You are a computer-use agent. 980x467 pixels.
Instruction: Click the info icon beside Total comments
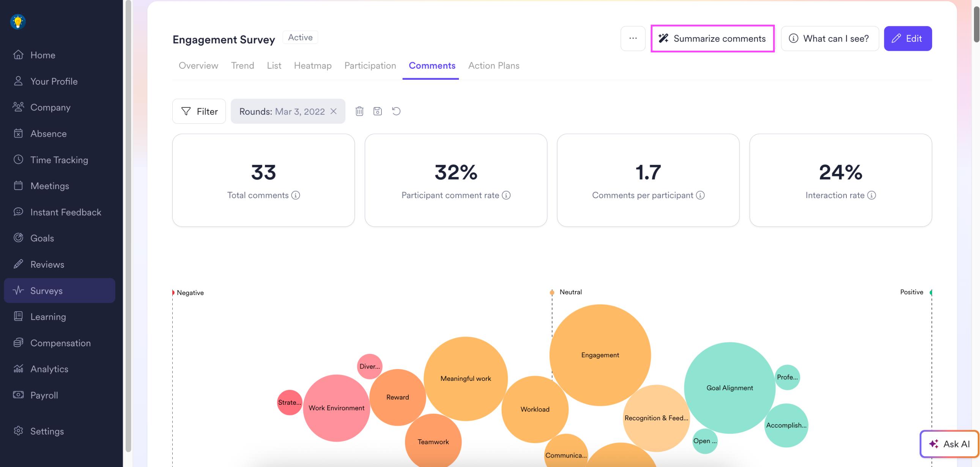[296, 195]
